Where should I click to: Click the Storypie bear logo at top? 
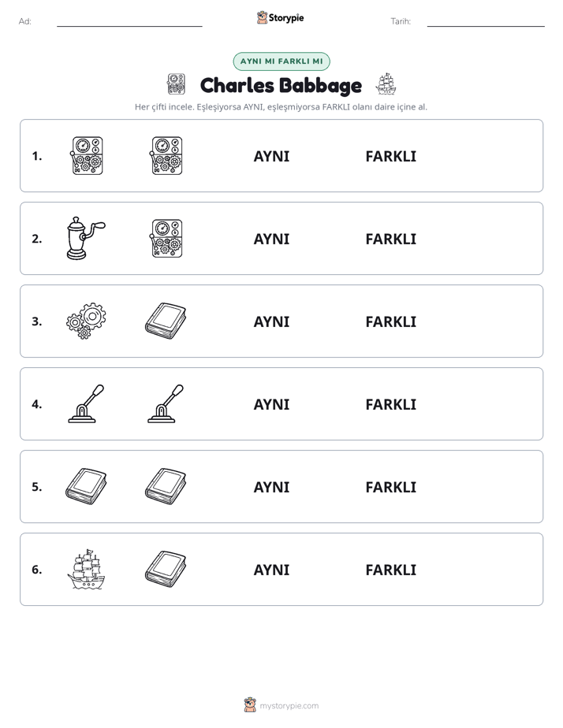pos(262,17)
